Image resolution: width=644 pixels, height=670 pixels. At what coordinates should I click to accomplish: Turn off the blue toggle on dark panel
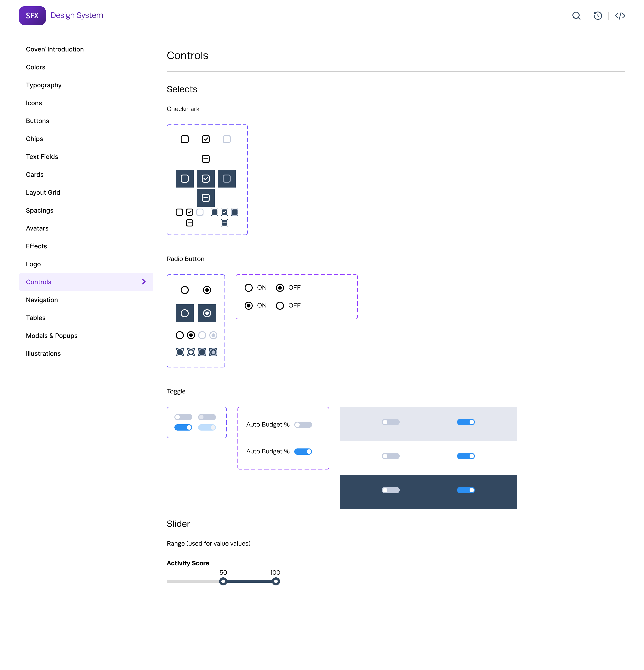[466, 490]
